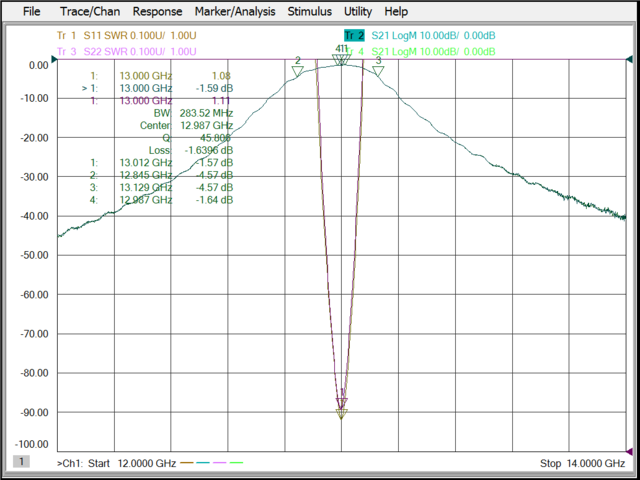This screenshot has height=480, width=640.
Task: Open the Help menu
Action: pos(396,11)
